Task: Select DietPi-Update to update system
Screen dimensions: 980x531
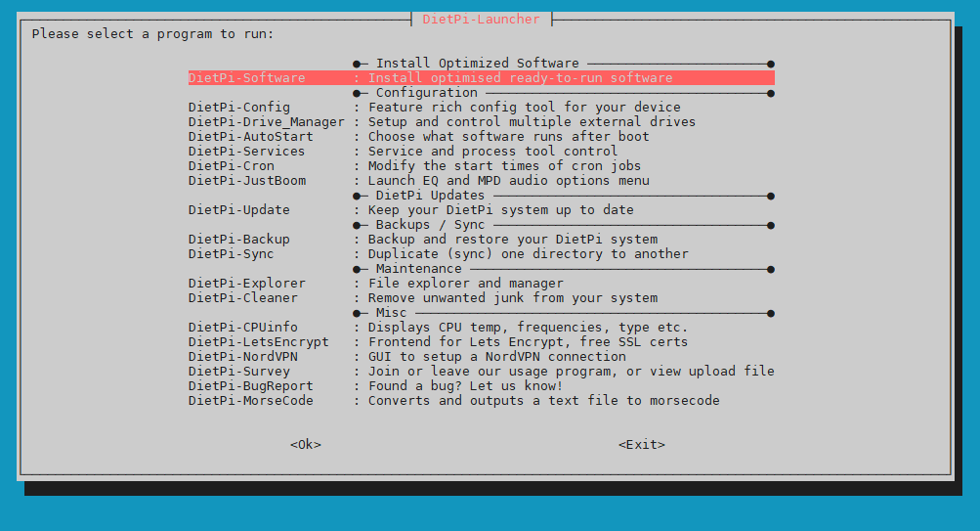Action: [482, 210]
